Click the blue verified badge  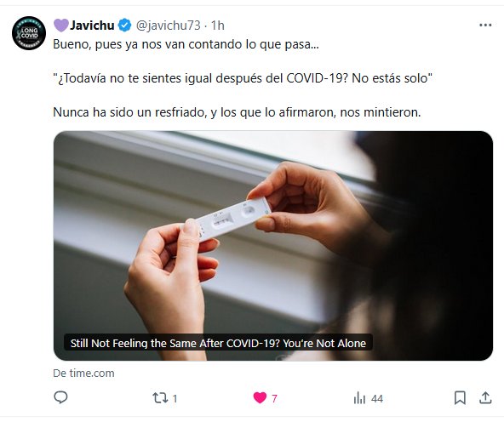[x=124, y=25]
